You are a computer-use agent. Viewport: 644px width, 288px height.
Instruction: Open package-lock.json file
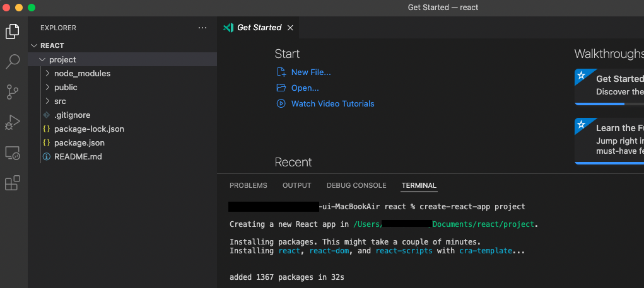[122, 129]
